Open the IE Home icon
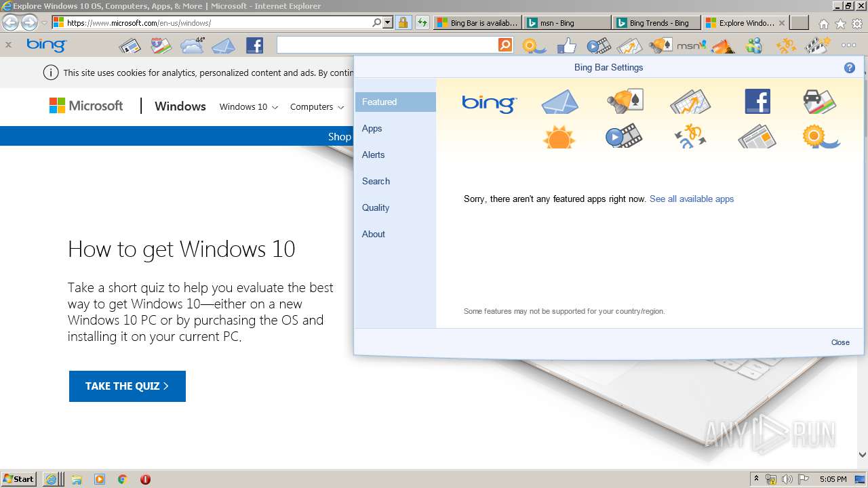868x488 pixels. (823, 24)
